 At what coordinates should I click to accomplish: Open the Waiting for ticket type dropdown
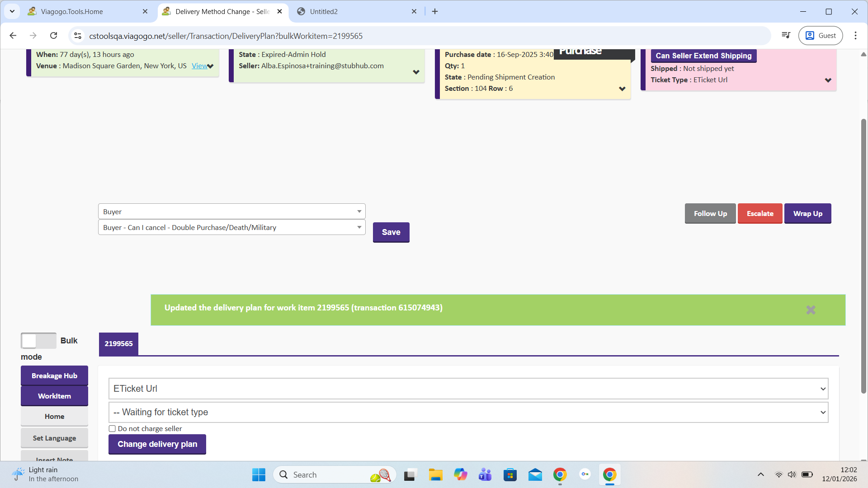tap(468, 412)
